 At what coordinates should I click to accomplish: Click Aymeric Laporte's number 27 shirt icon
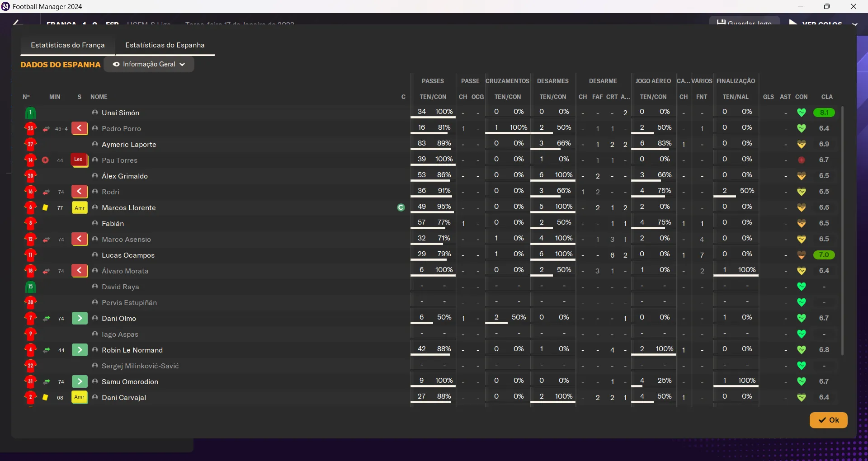(x=30, y=144)
